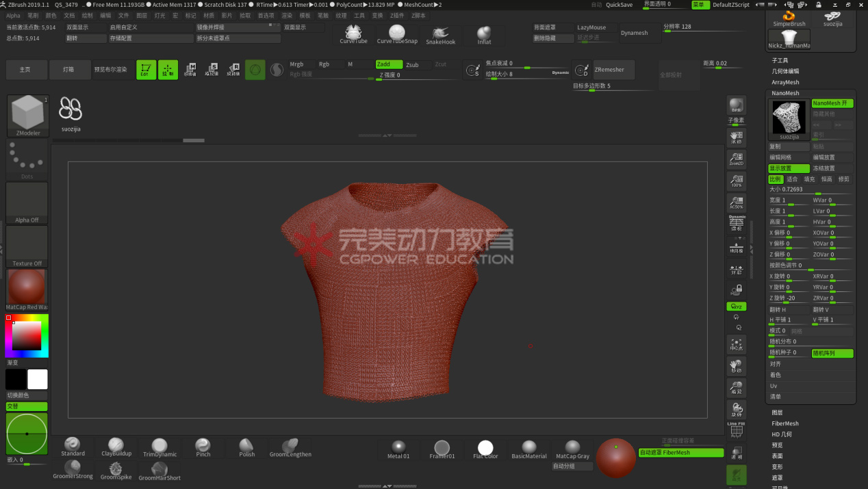
Task: Click the BPR render icon
Action: coord(736,105)
